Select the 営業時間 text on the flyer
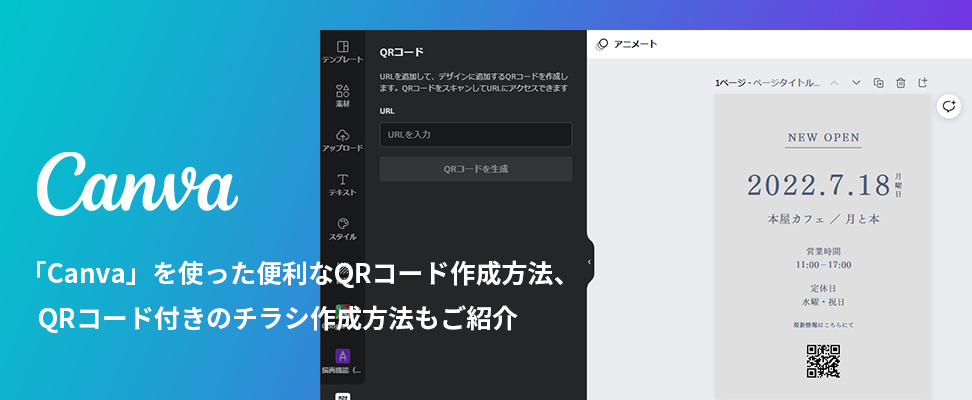The image size is (972, 400). click(823, 252)
